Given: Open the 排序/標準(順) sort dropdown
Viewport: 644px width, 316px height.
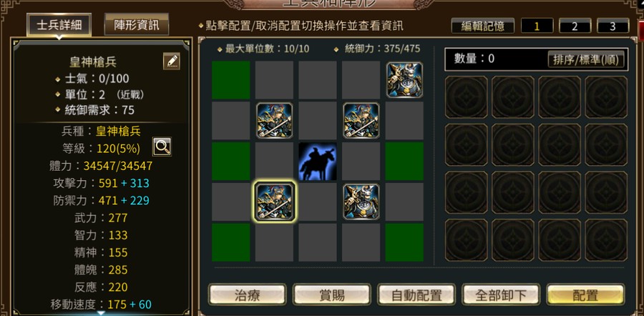Looking at the screenshot, I should 586,59.
